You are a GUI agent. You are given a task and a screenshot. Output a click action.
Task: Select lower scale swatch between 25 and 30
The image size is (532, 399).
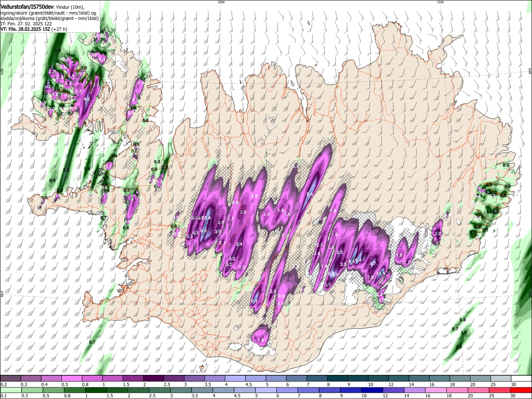(x=500, y=390)
